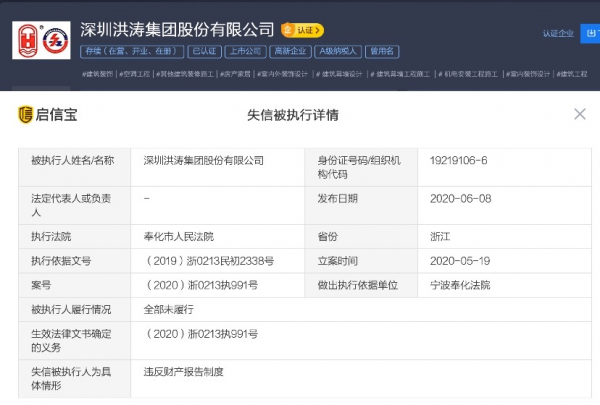Screen dimensions: 600x405
Task: Click 深圳洪涛集团股份有限公司 in the table cell
Action: coord(204,160)
